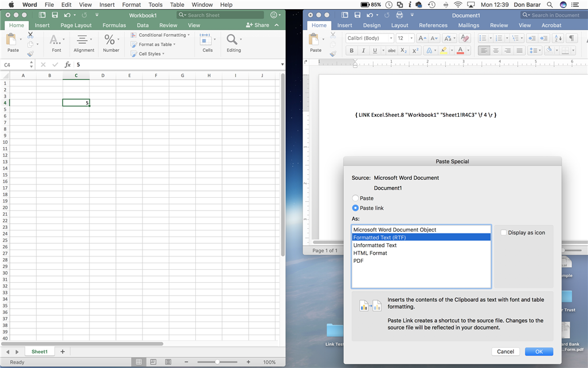The image size is (588, 368).
Task: Save Workbook1 using Excel's disk icon
Action: (55, 15)
